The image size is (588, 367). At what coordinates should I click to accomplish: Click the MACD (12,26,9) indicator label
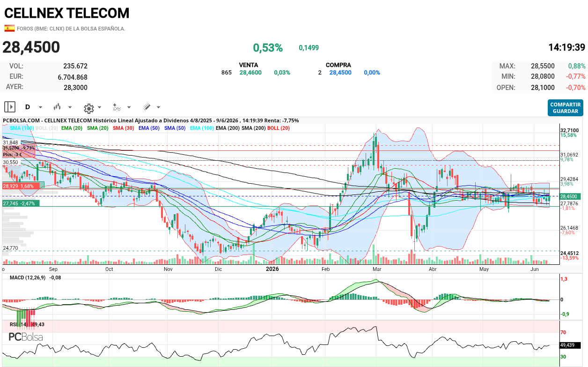coord(36,277)
